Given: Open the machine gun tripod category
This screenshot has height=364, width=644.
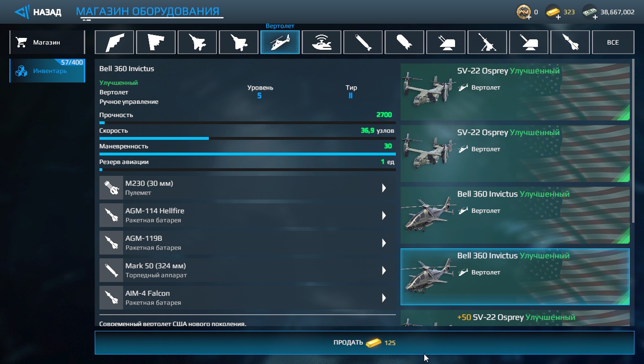Looking at the screenshot, I should coord(487,42).
